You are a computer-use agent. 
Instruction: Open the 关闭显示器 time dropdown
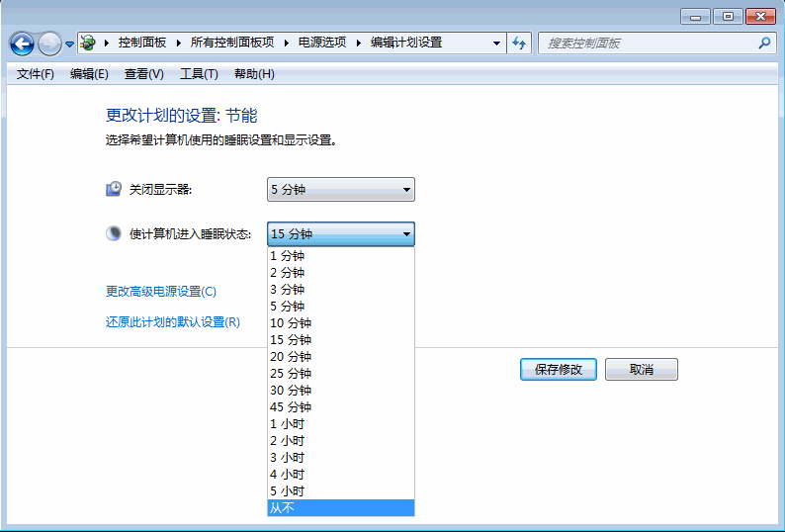[x=340, y=190]
